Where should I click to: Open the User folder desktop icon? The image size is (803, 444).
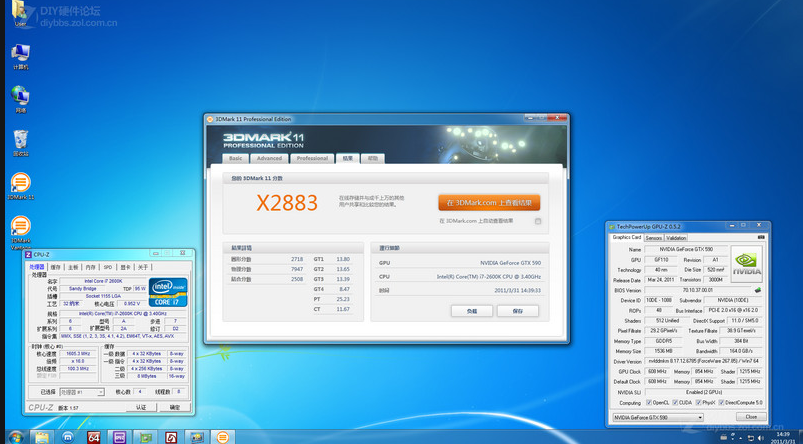pyautogui.click(x=20, y=12)
